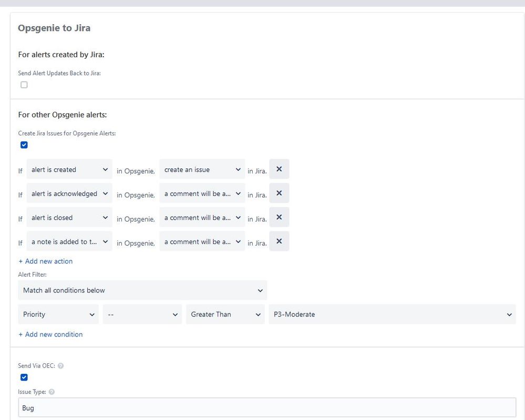
Task: Click 'Send Alert Updates Back to Jira:' label
Action: coord(59,73)
